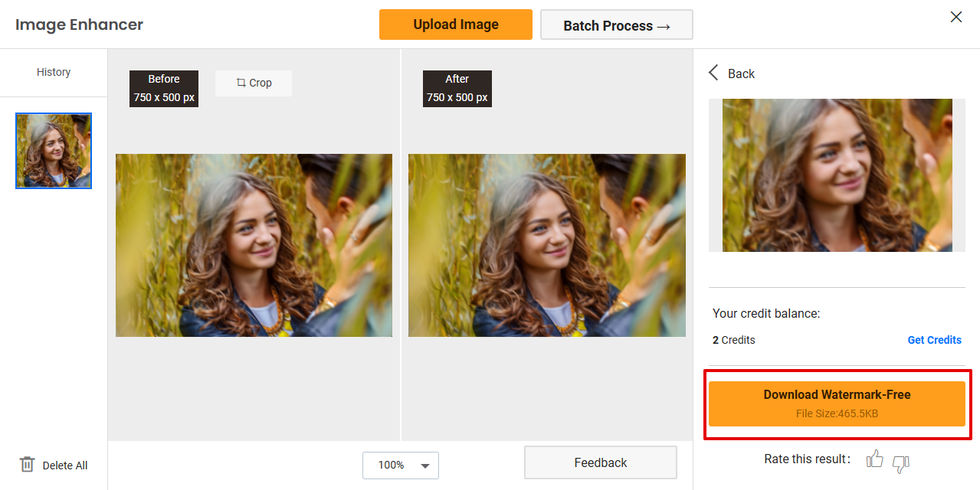Click the result preview thumbnail in sidebar

pyautogui.click(x=837, y=175)
